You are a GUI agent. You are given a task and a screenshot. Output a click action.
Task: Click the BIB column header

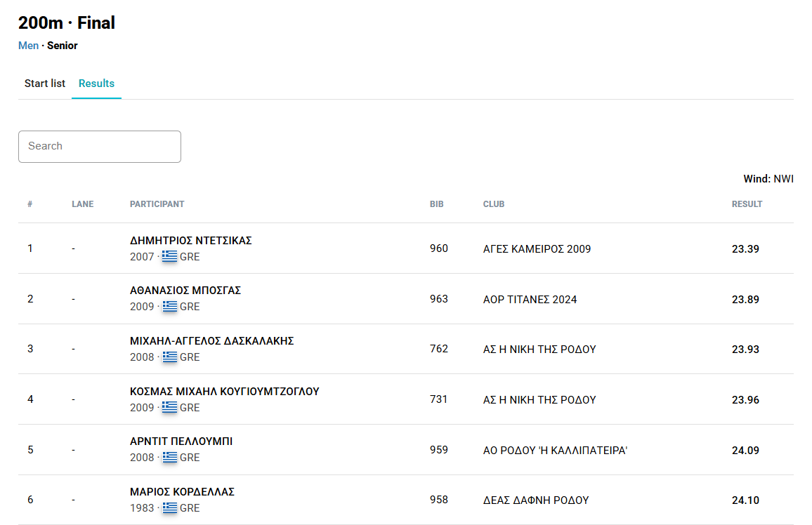point(436,204)
